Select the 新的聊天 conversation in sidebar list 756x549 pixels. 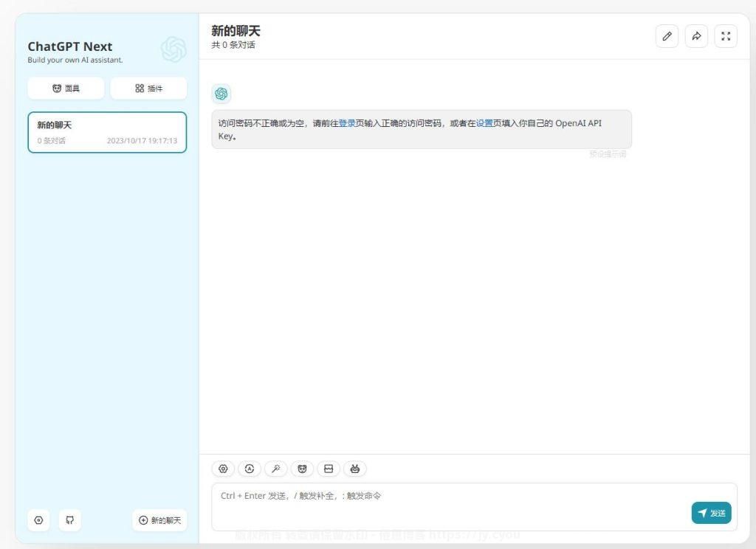pos(107,133)
